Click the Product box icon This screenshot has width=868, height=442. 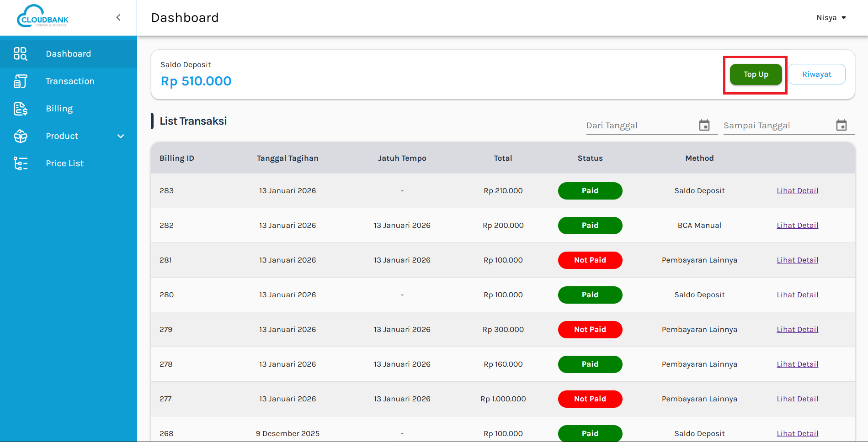(x=20, y=136)
